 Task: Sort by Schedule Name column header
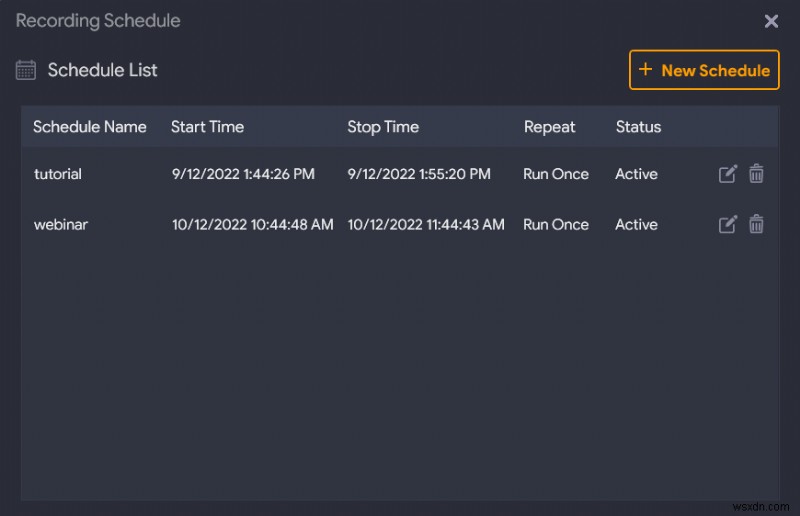tap(90, 127)
